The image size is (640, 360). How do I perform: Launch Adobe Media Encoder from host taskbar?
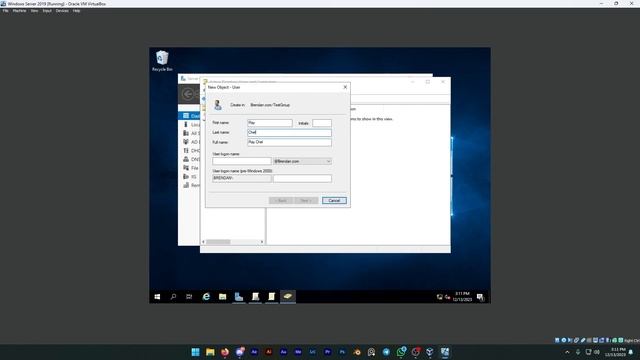point(298,352)
